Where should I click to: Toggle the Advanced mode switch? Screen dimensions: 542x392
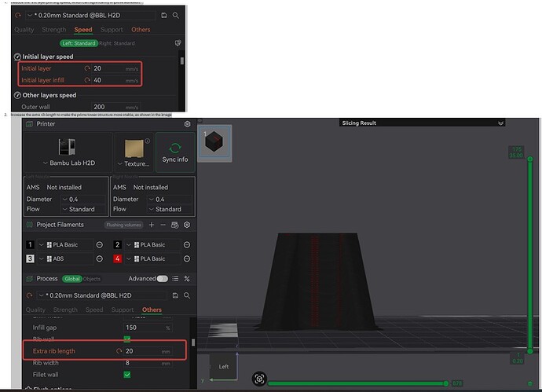pyautogui.click(x=162, y=279)
